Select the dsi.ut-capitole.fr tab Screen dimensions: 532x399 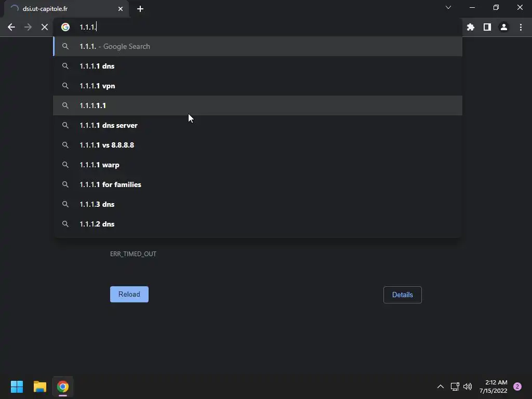click(x=66, y=9)
